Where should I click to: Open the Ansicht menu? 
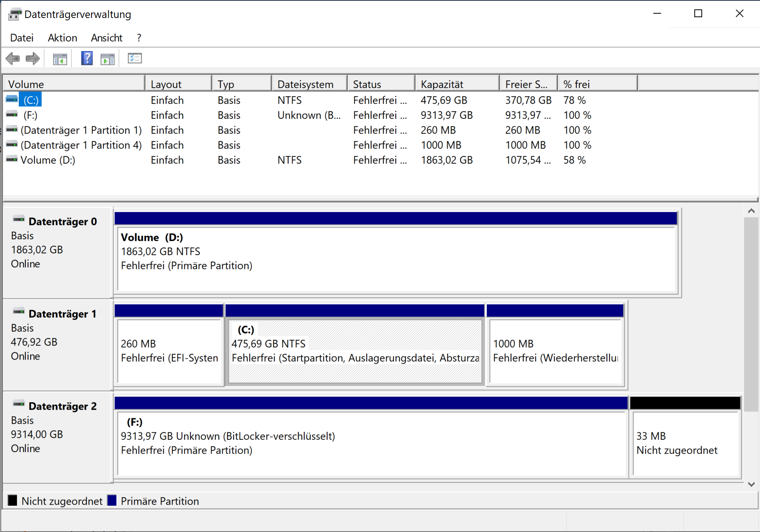pos(106,38)
